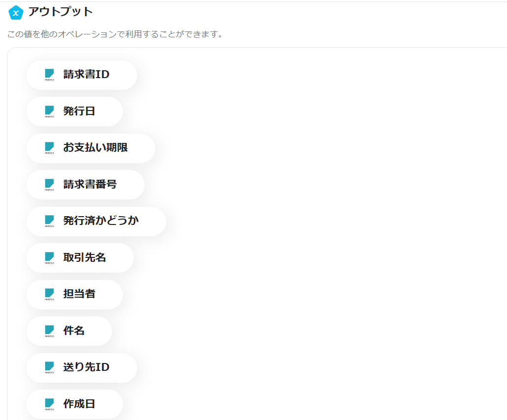Click the Misoca icon beside 取引先名
507x420 pixels.
(49, 257)
